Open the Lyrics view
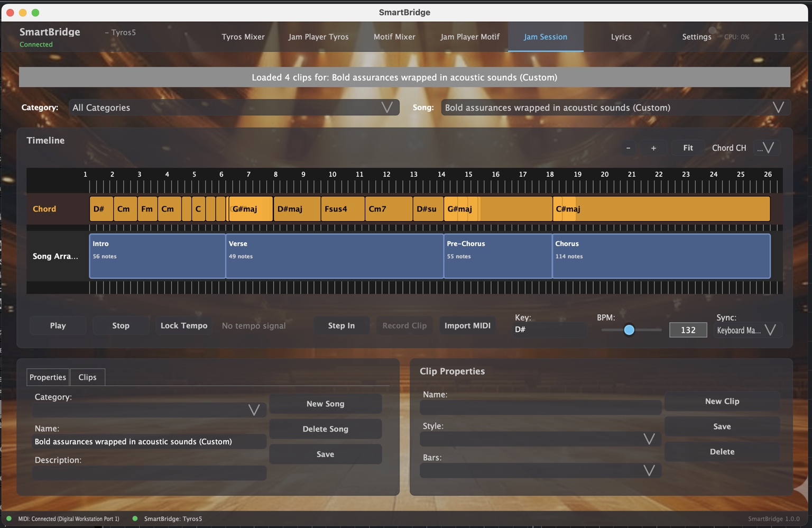 click(x=621, y=37)
